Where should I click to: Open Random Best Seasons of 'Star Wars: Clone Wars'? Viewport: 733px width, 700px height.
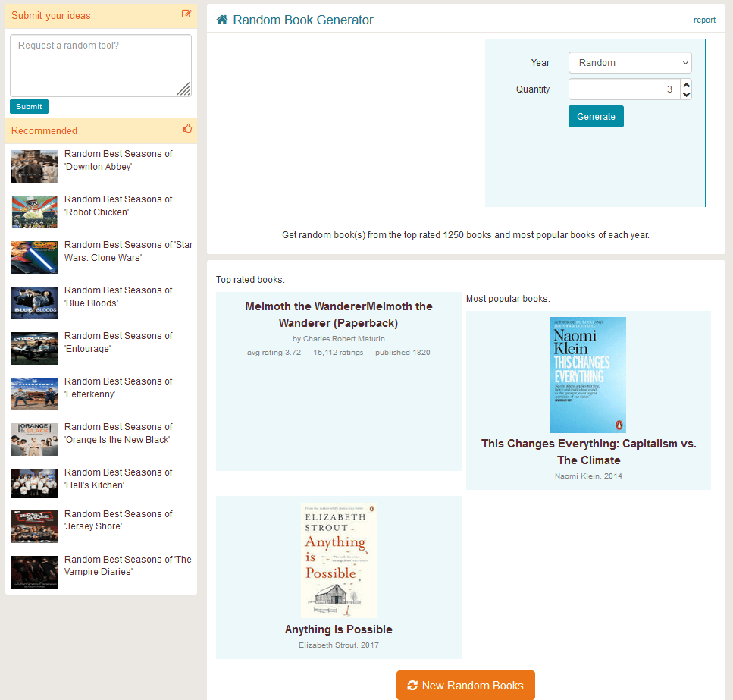pos(128,251)
